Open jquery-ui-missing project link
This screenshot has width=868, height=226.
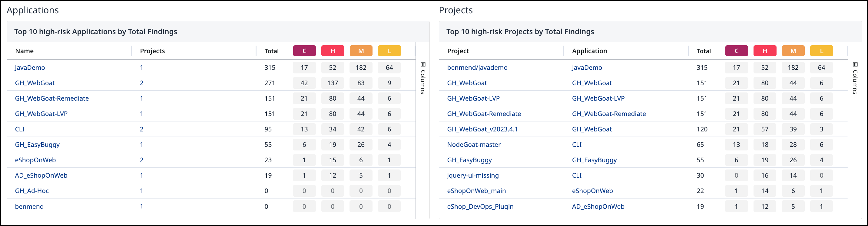coord(472,176)
